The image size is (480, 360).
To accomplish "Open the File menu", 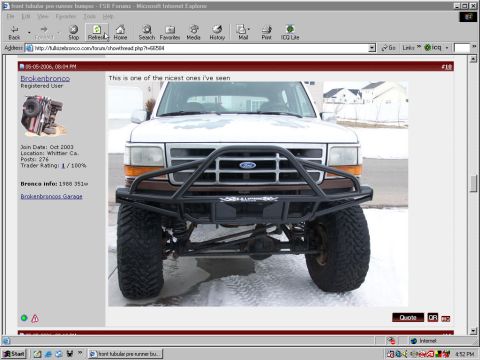I will 10,16.
